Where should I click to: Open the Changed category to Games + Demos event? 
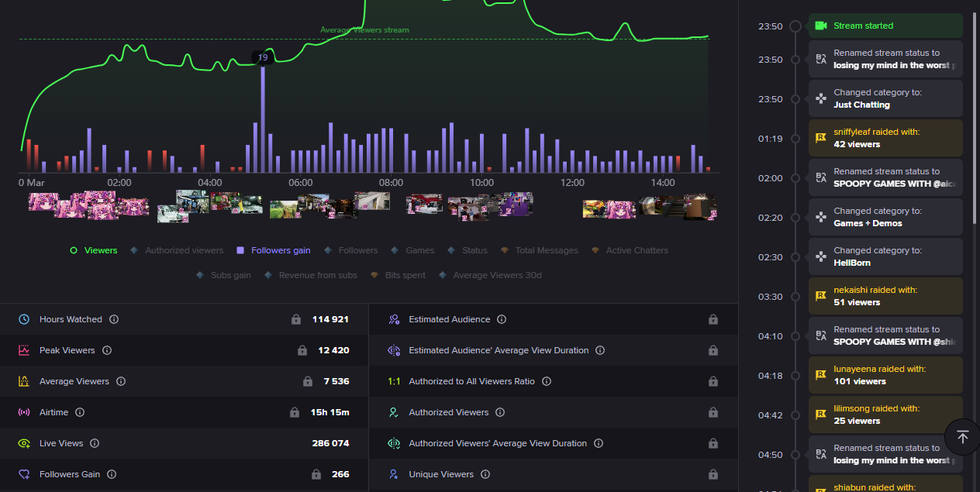click(x=885, y=217)
